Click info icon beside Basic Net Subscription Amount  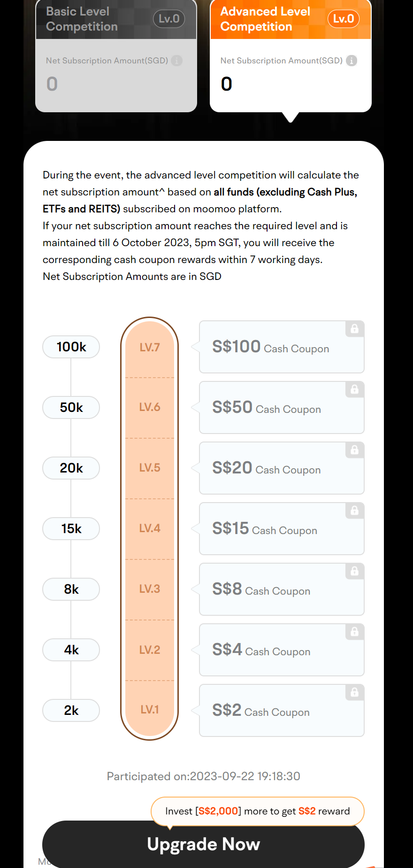[176, 61]
